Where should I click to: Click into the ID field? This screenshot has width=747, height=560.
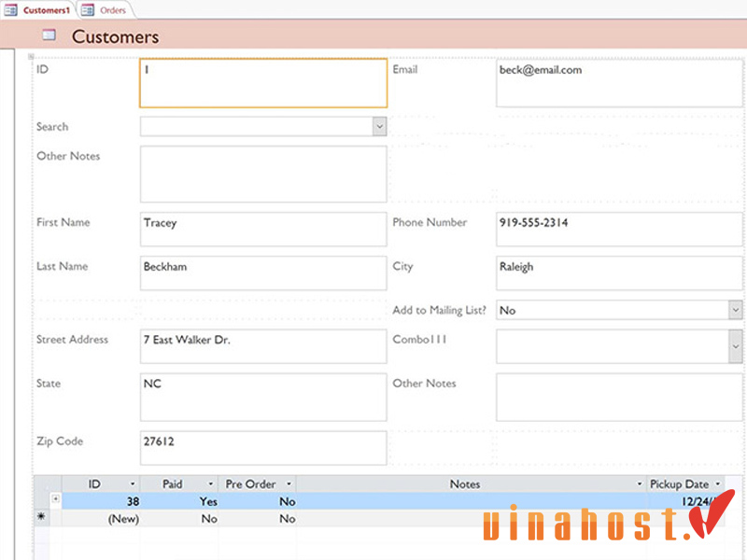point(263,83)
